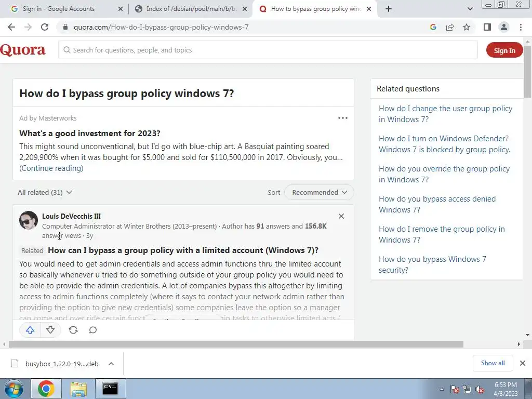Click Chrome in the taskbar
Image resolution: width=532 pixels, height=399 pixels.
pos(46,389)
